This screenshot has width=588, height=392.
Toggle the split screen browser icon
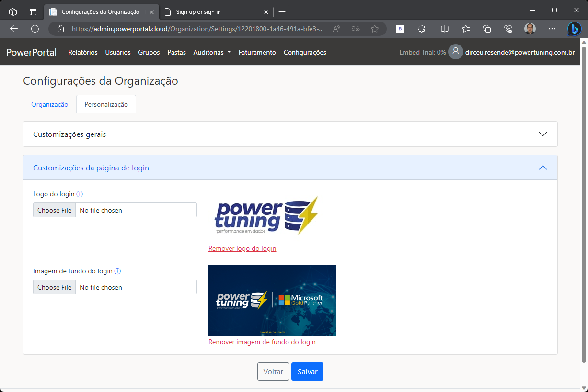click(445, 29)
